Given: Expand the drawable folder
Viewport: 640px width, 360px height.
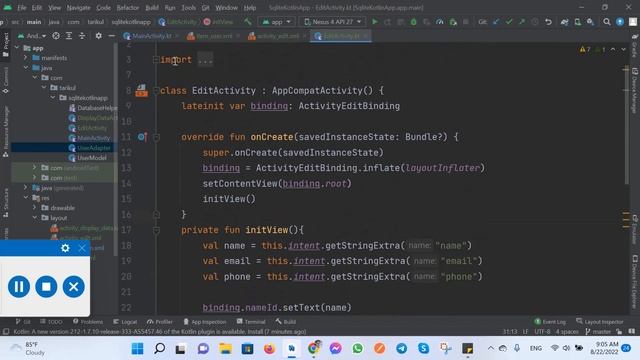Looking at the screenshot, I should point(35,207).
